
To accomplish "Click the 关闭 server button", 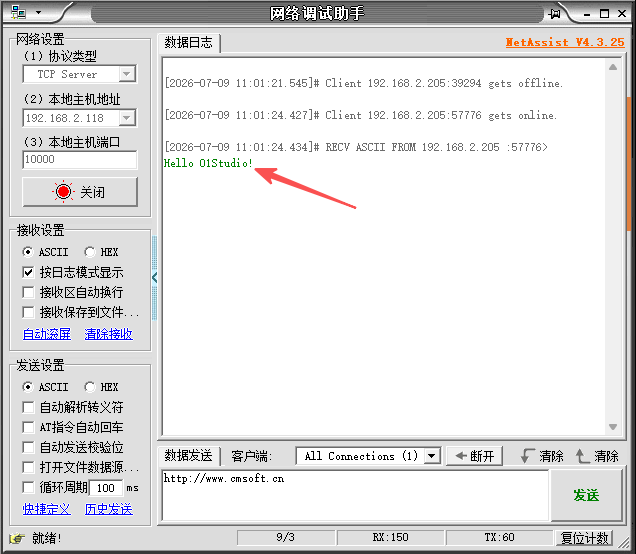I will pos(80,192).
